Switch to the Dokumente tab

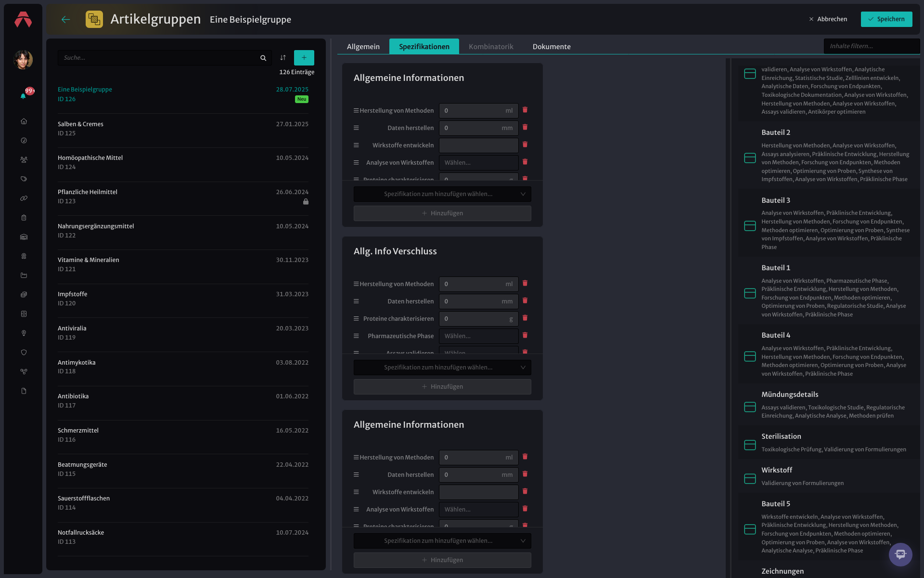(552, 47)
